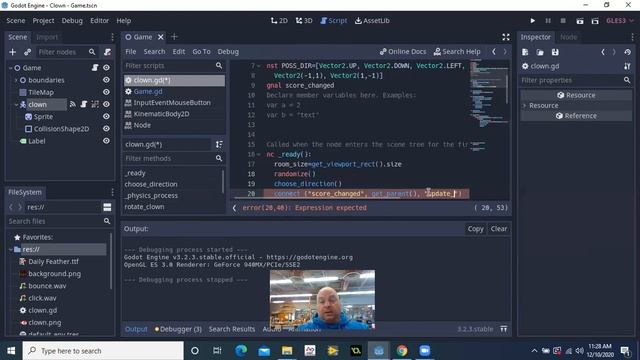Switch to the Node dock tab
This screenshot has width=640, height=360.
[569, 37]
